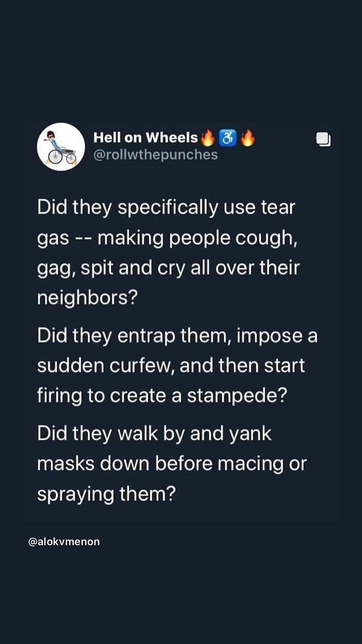This screenshot has height=644, width=362.
Task: Click the fire emoji right of wheelchair symbol
Action: click(248, 138)
